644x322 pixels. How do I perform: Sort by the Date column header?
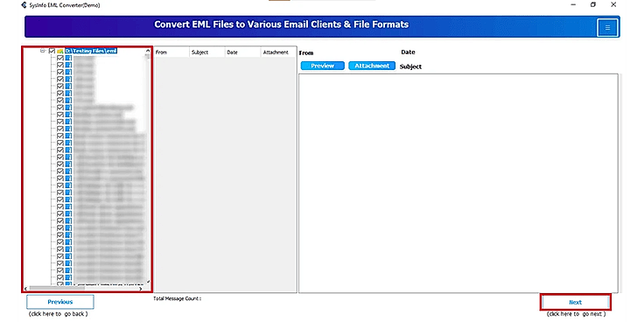(x=242, y=52)
